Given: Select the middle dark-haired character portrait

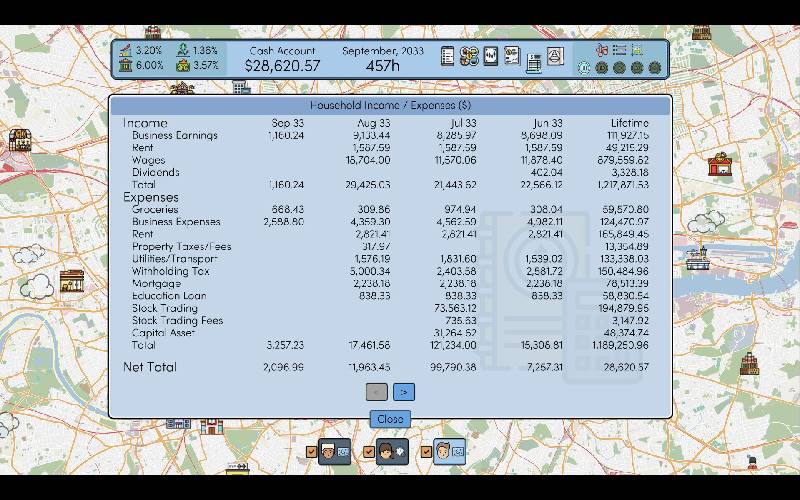Looking at the screenshot, I should 392,453.
